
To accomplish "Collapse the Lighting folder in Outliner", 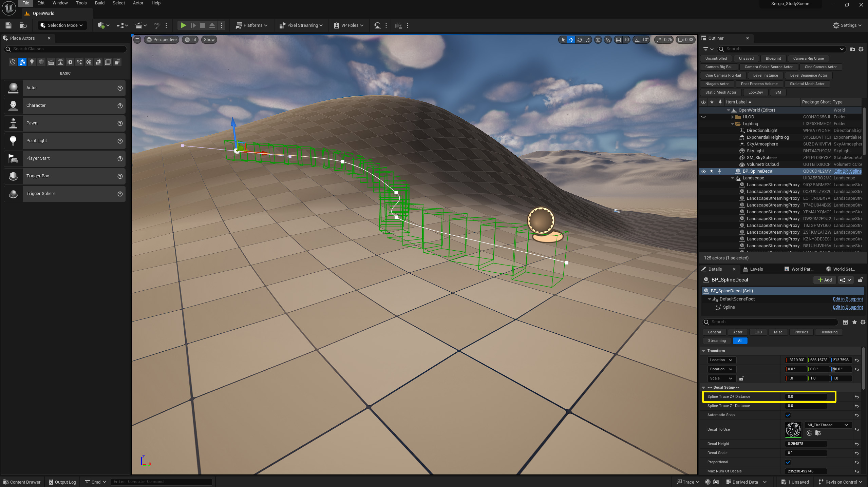I will [x=732, y=123].
